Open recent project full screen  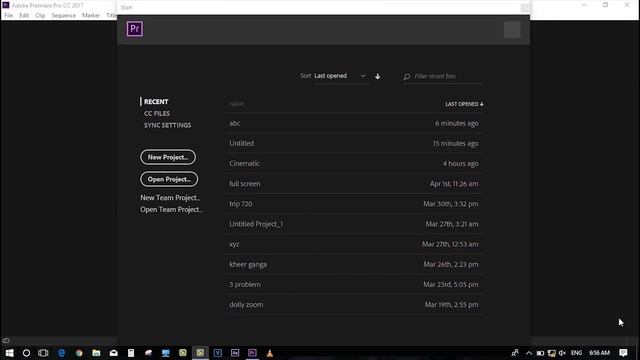point(353,184)
